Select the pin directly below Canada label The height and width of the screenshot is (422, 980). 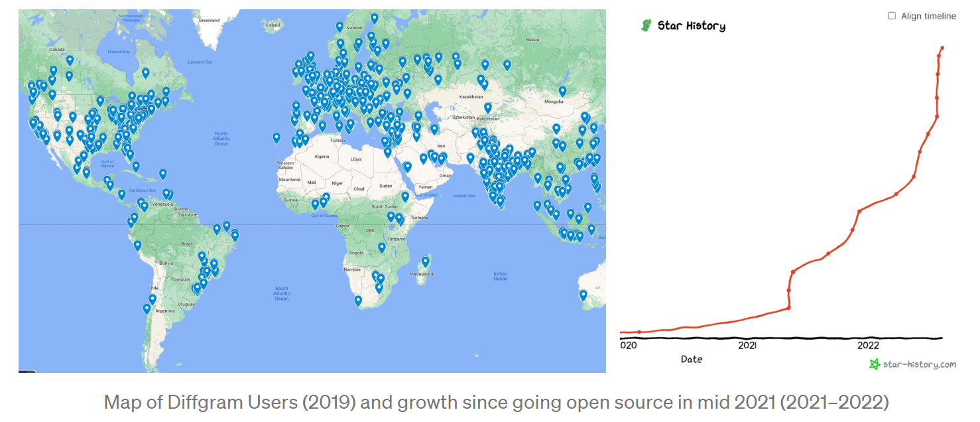point(70,60)
